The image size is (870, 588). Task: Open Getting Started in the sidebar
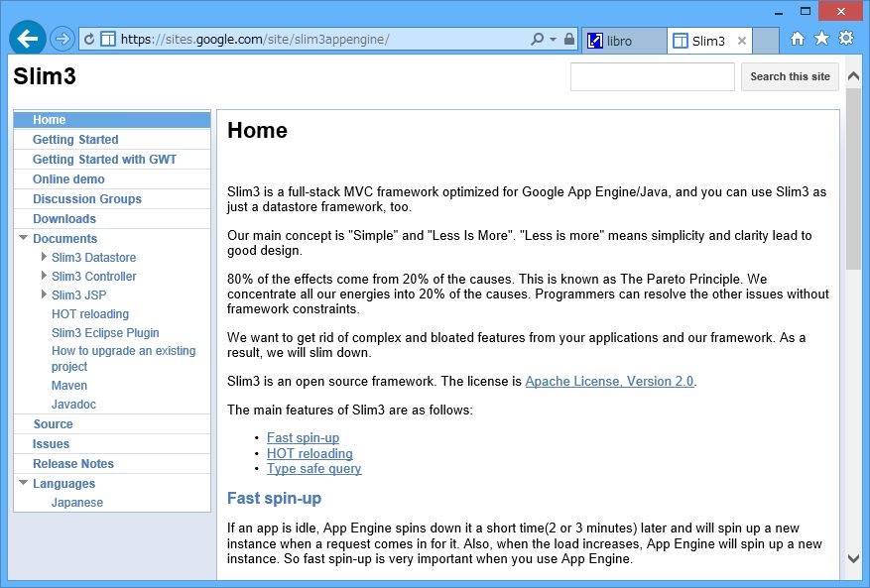pos(75,140)
